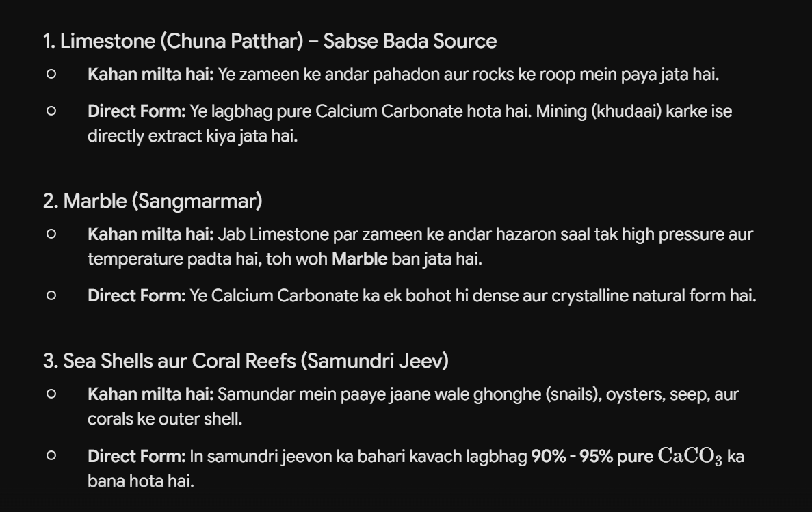The image size is (812, 512).
Task: Click the Limestone (Chuna Patthar) heading
Action: pyautogui.click(x=270, y=42)
